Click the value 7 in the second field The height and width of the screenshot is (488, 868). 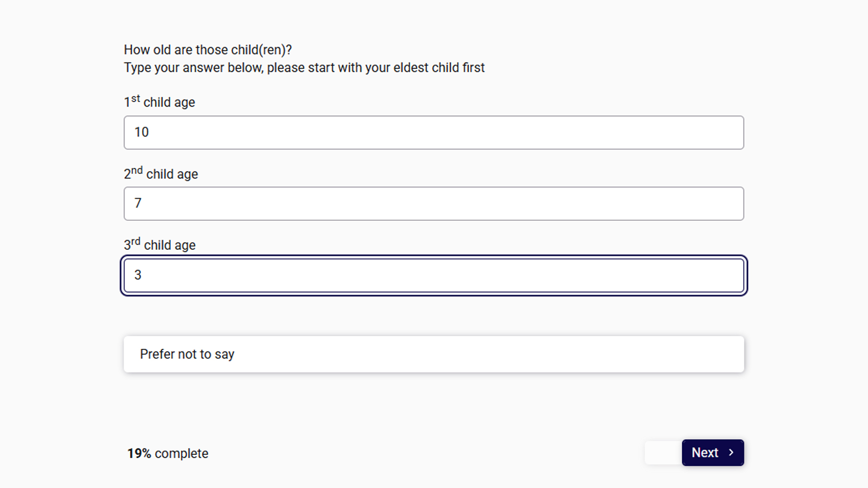tap(138, 203)
